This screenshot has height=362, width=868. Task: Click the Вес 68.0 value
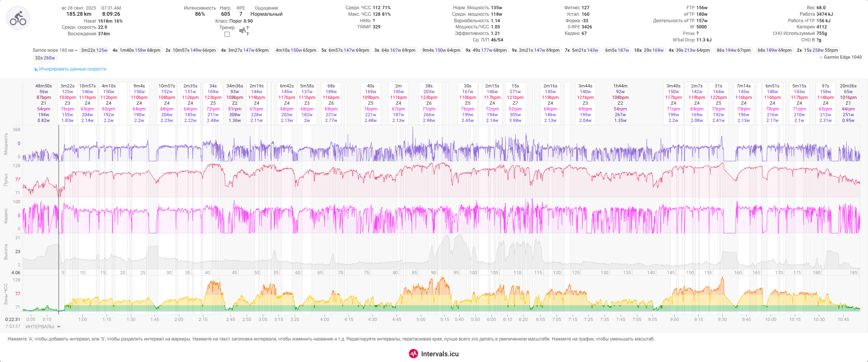coord(821,8)
